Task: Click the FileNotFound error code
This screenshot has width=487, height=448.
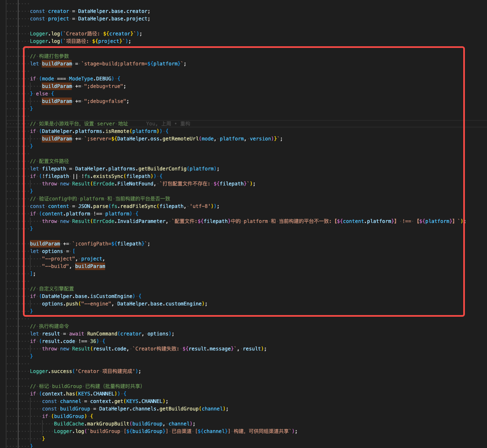Action: 135,184
